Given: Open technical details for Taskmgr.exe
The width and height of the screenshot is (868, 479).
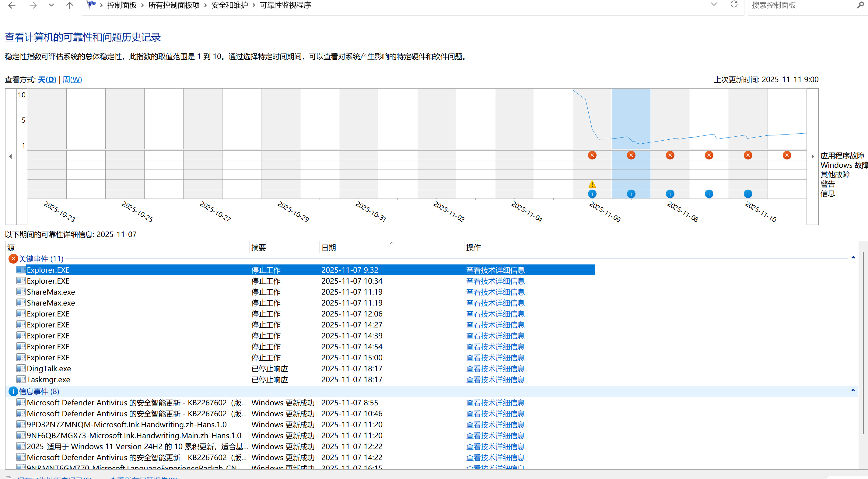Looking at the screenshot, I should tap(495, 379).
